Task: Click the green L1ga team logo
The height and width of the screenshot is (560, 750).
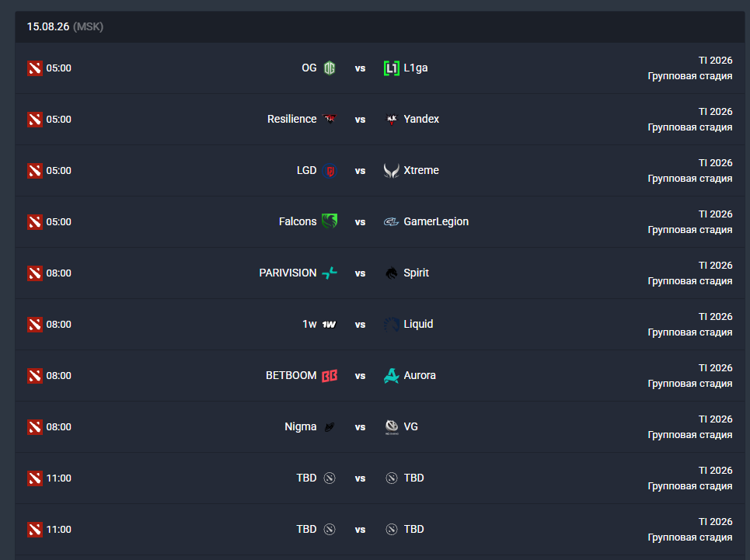Action: pyautogui.click(x=391, y=68)
